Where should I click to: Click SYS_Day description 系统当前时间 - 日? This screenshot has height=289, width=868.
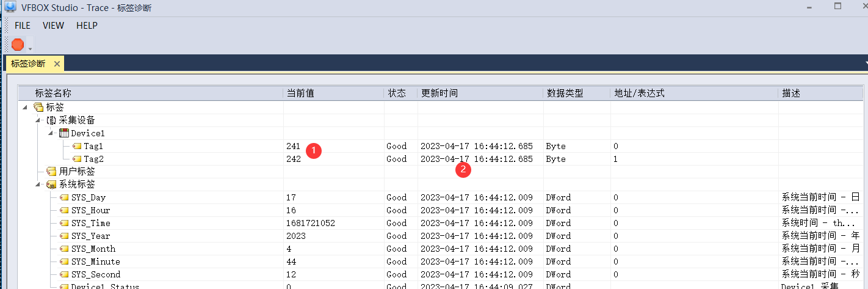tap(821, 197)
